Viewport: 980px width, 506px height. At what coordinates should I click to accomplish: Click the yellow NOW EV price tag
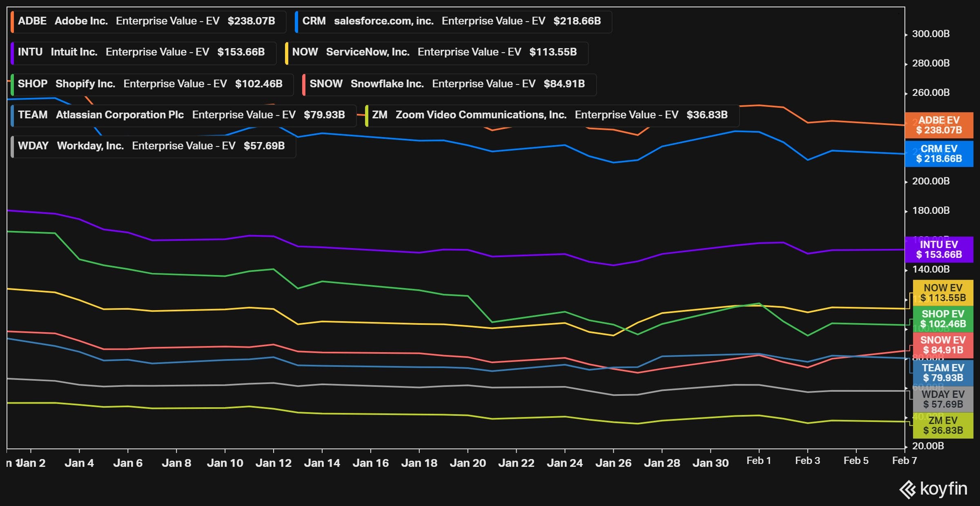pos(943,293)
